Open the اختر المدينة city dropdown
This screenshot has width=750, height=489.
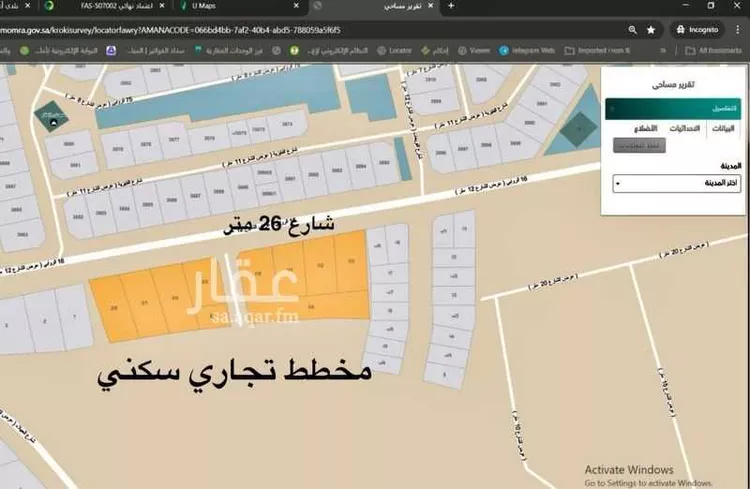[x=676, y=183]
